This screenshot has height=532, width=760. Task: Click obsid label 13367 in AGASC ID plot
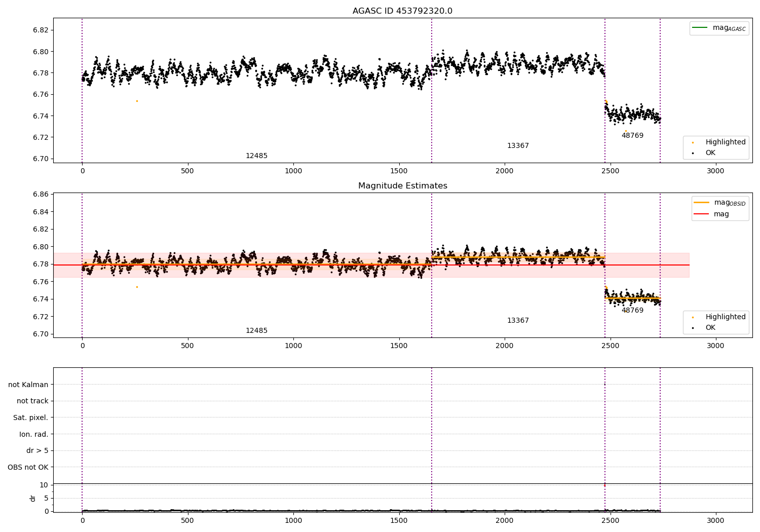point(518,146)
